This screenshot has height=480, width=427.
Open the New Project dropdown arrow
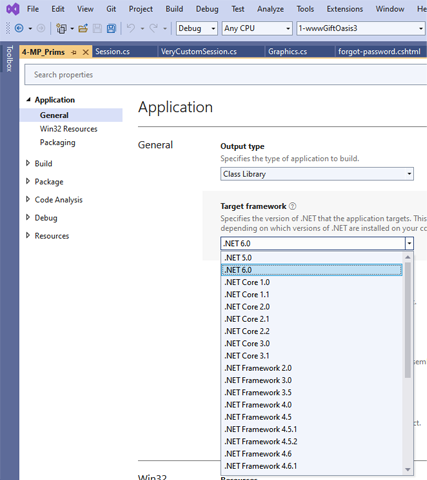click(x=72, y=29)
